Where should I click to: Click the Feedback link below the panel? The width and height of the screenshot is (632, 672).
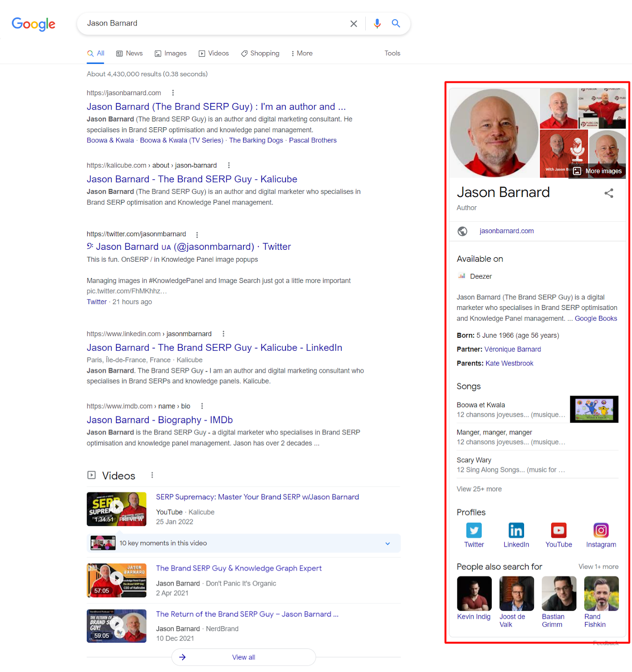pos(606,643)
